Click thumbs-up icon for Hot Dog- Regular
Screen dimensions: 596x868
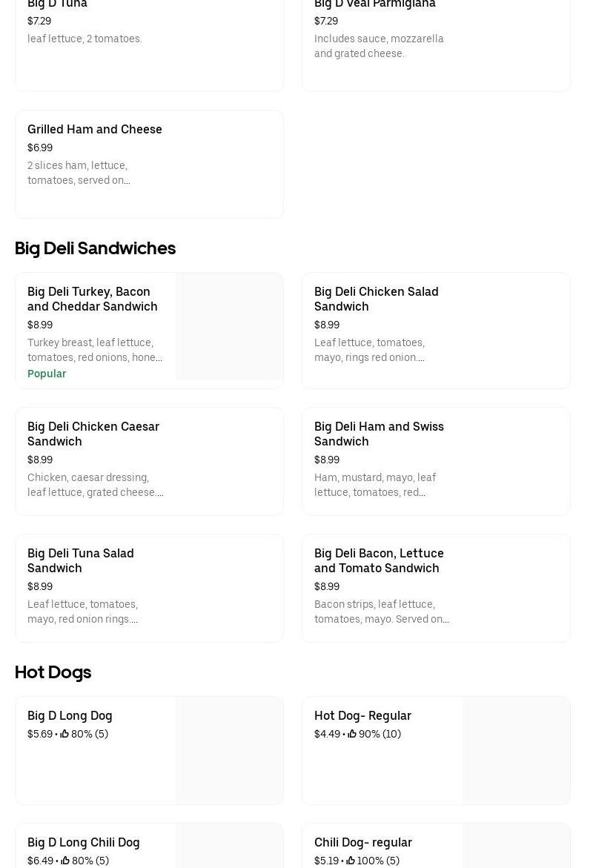[352, 734]
